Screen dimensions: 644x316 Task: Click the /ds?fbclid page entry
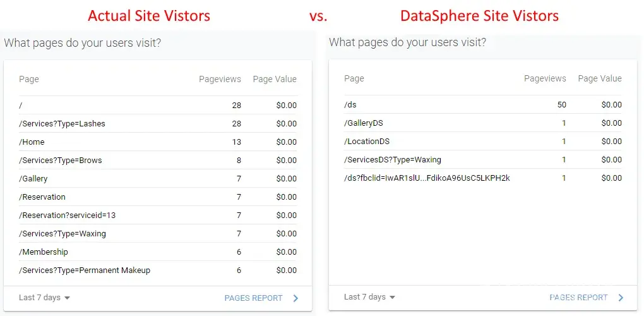click(427, 178)
